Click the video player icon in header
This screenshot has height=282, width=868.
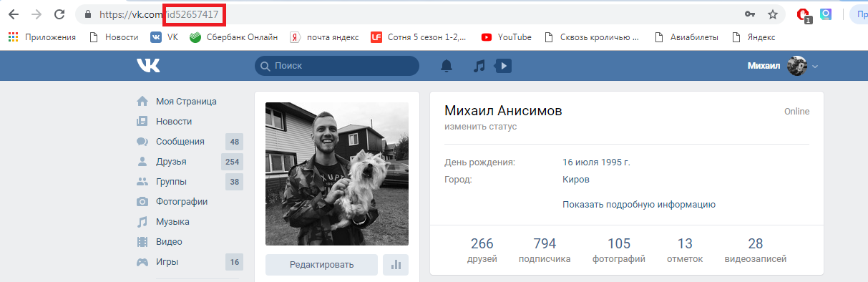point(503,66)
